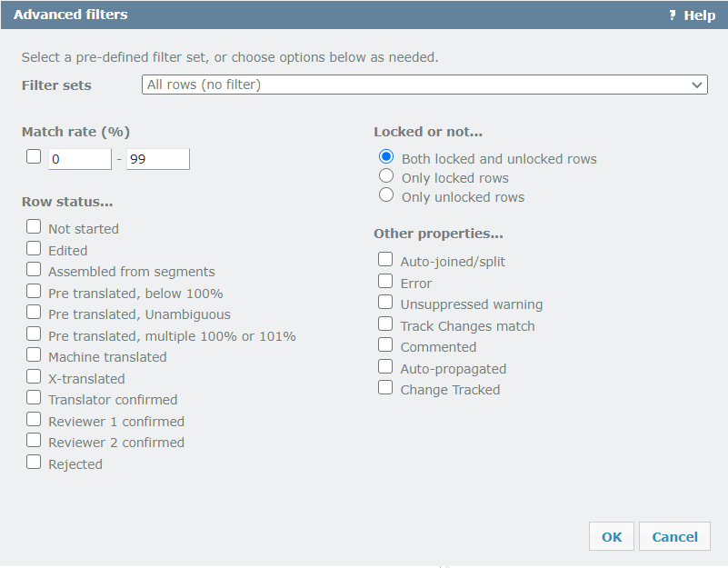The width and height of the screenshot is (728, 568).
Task: Check 'Auto-joined/split' property
Action: coord(385,258)
